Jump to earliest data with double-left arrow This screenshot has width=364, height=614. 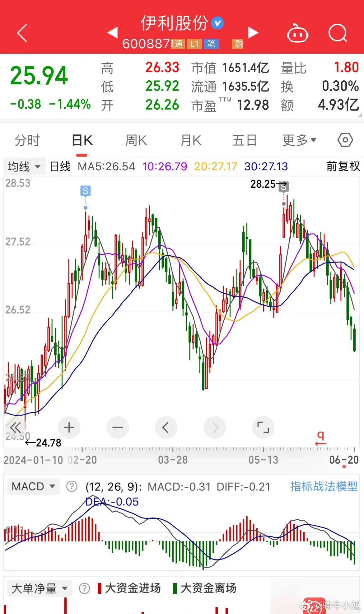(x=15, y=427)
